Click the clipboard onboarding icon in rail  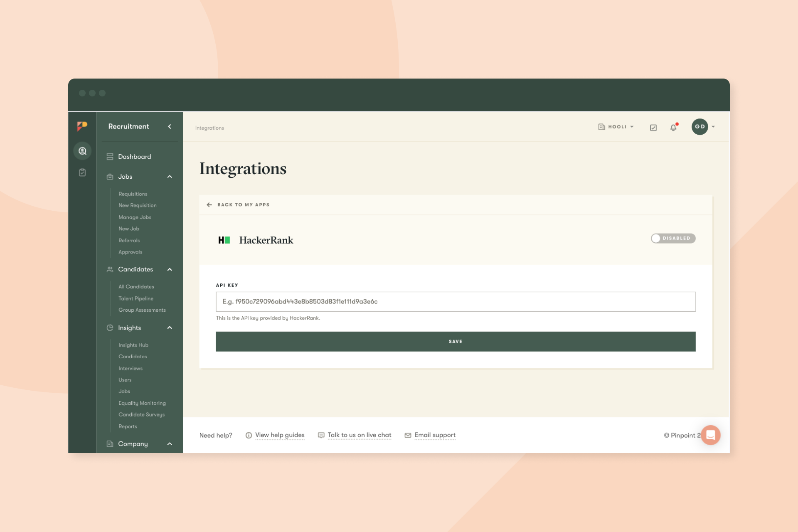[82, 172]
